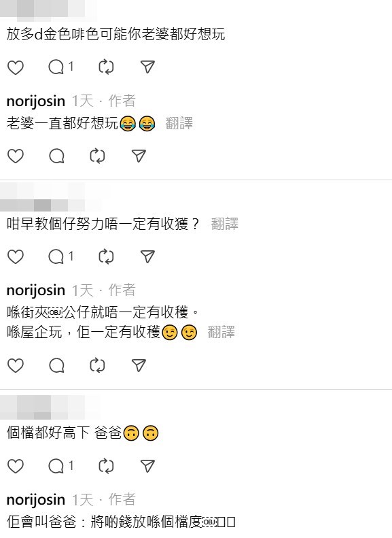Open norijosin profile above 喺街夾公仔 reply
This screenshot has height=538, width=392.
click(35, 290)
